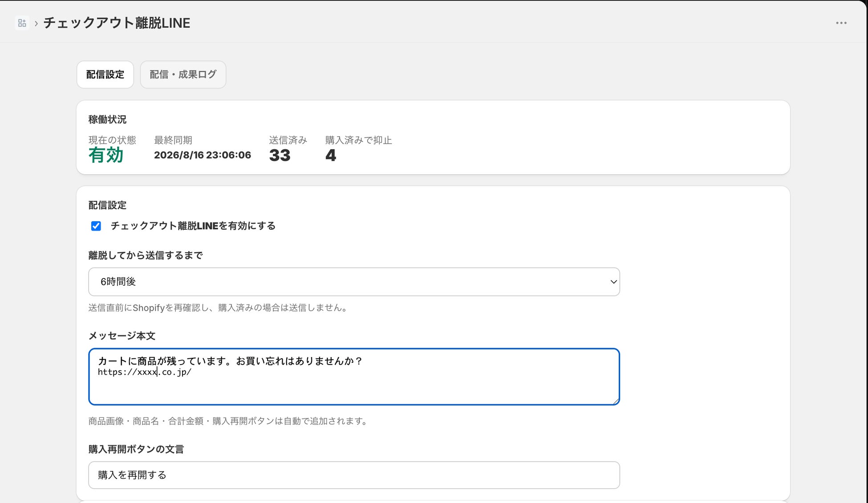Image resolution: width=868 pixels, height=503 pixels.
Task: Click the green 有効 status text
Action: tap(106, 155)
